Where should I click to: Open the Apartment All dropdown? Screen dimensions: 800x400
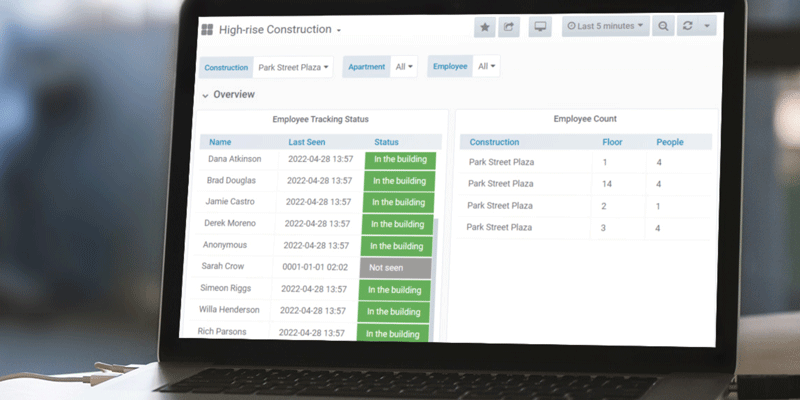point(404,67)
